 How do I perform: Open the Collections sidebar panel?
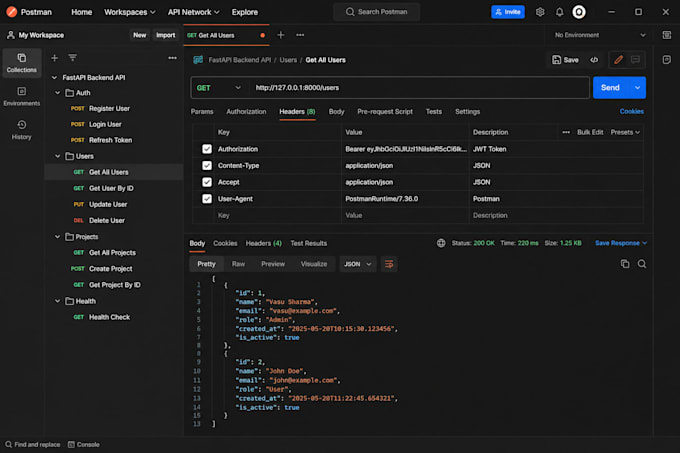tap(21, 63)
